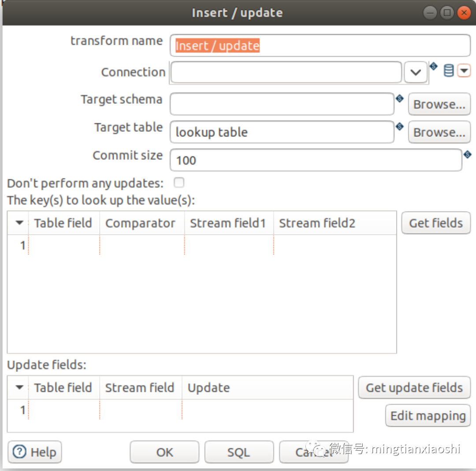Browse for the Target schema
The height and width of the screenshot is (471, 476).
[x=439, y=105]
